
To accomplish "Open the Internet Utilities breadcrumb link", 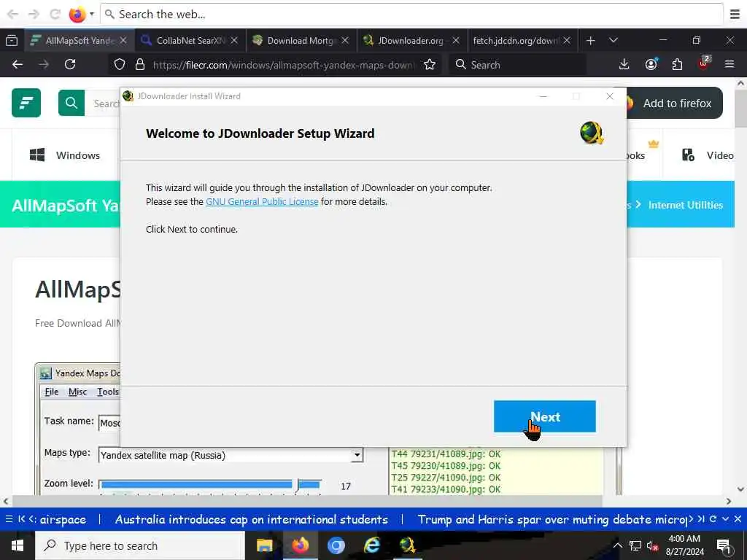I will 685,205.
